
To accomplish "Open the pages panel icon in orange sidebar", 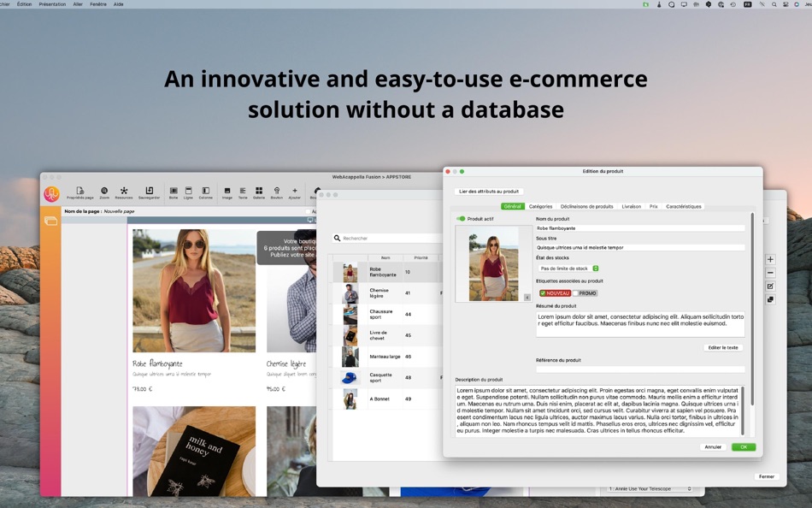I will [50, 222].
